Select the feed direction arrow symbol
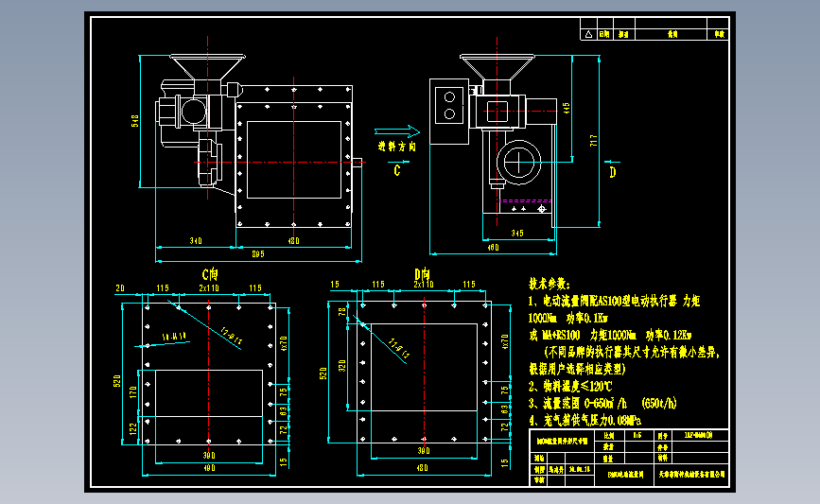 [397, 131]
